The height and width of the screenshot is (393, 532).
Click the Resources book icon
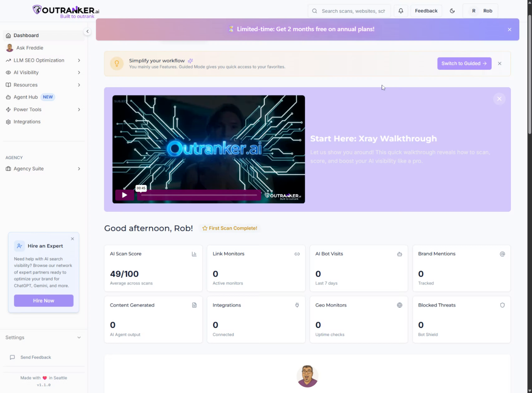pyautogui.click(x=8, y=85)
